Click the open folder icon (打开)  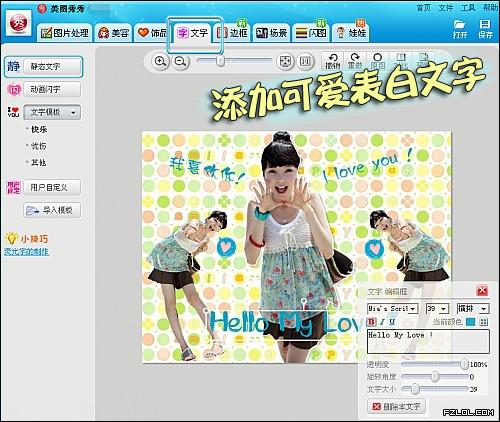(x=460, y=28)
